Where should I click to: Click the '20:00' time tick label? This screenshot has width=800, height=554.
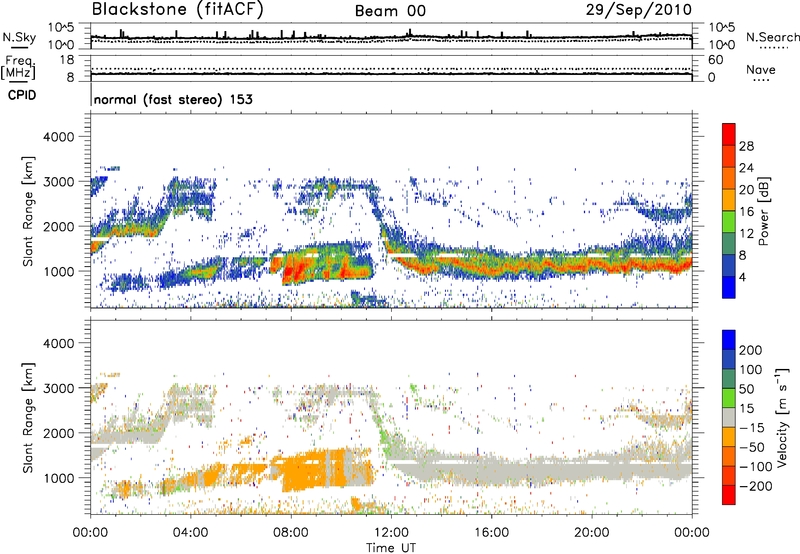[591, 533]
